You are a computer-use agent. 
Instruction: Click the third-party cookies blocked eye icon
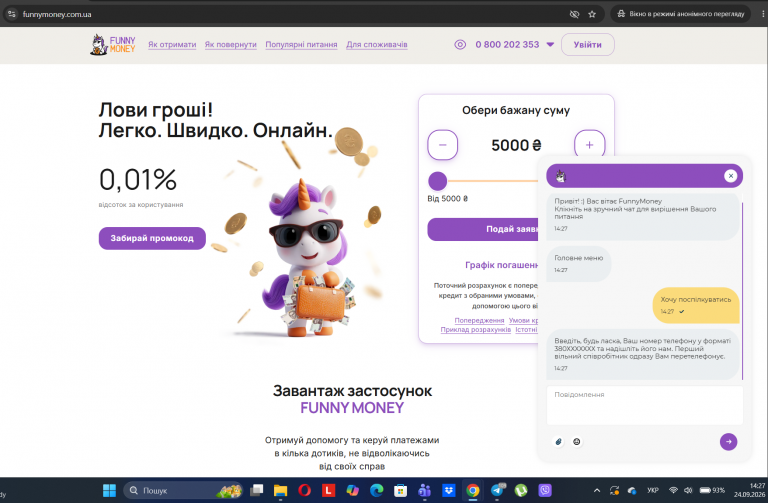click(x=575, y=14)
